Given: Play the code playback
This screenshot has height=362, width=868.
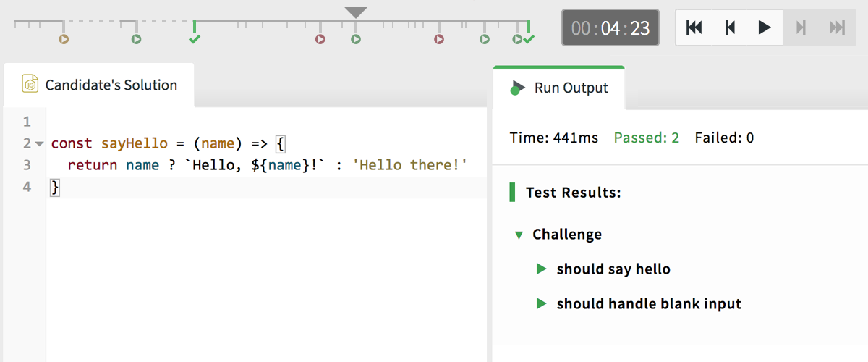Looking at the screenshot, I should (765, 28).
